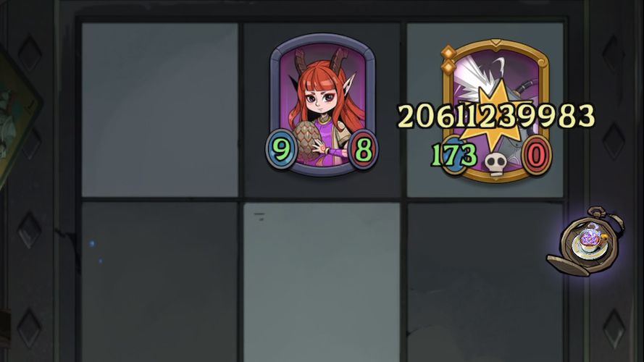The width and height of the screenshot is (644, 362).
Task: Click the top diamond ornament on right frame
Action: [x=614, y=54]
